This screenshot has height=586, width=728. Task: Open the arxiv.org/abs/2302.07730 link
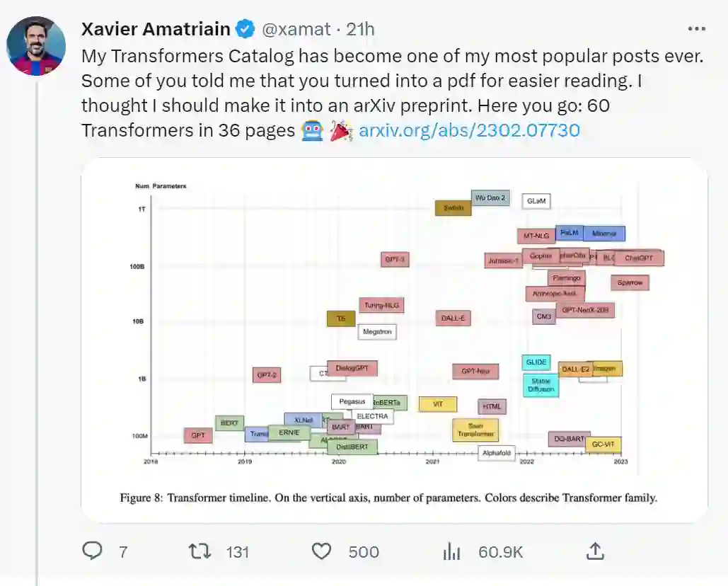(x=469, y=130)
